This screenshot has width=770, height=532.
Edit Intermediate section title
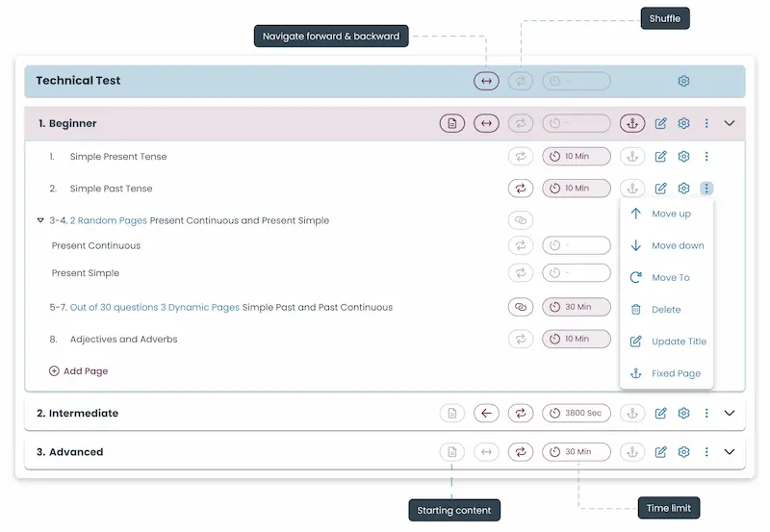point(660,414)
